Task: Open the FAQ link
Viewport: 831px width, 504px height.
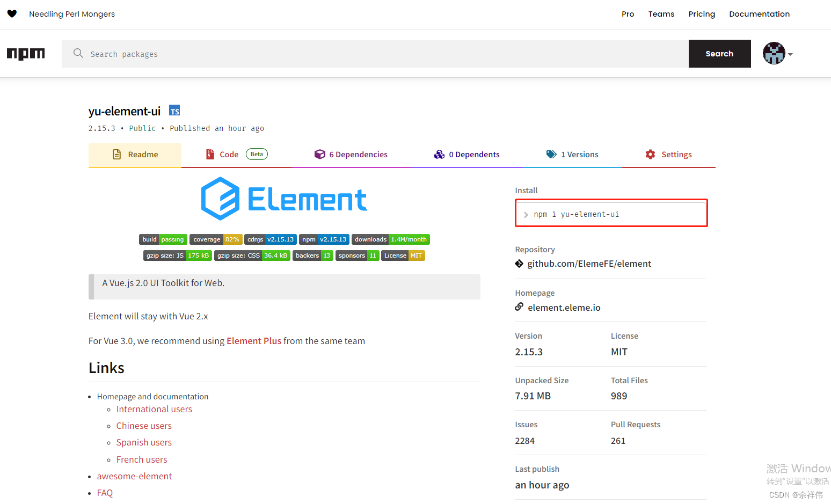Action: coord(105,493)
